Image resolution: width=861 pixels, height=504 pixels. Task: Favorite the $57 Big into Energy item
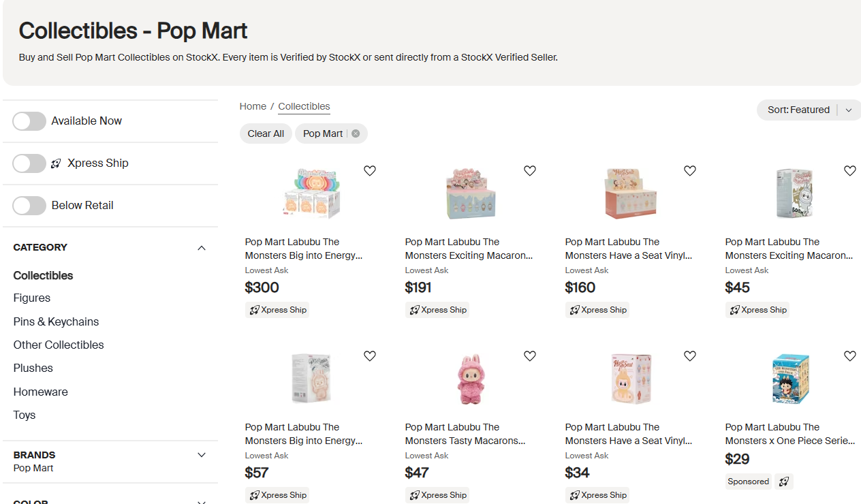tap(370, 356)
